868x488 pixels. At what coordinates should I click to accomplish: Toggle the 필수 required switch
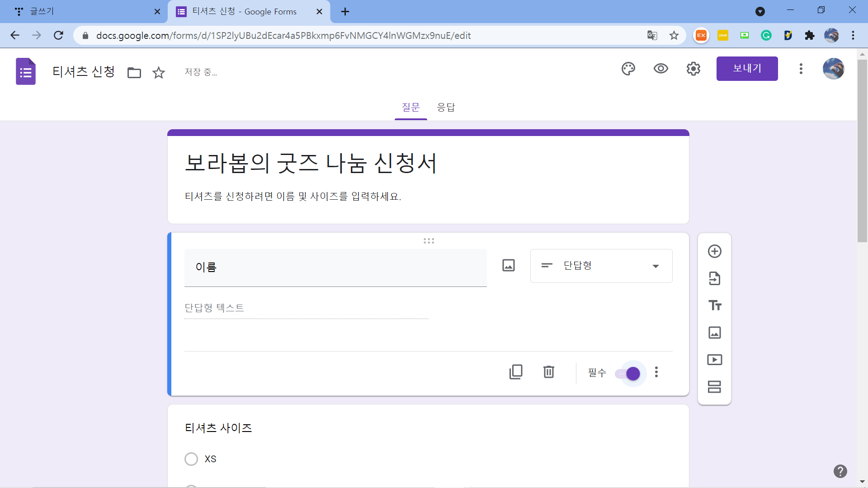click(628, 374)
